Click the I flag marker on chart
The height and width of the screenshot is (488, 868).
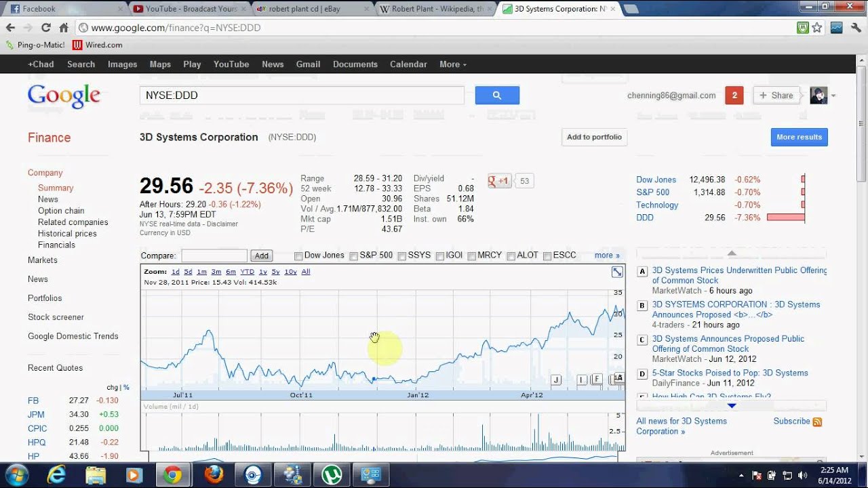[581, 380]
